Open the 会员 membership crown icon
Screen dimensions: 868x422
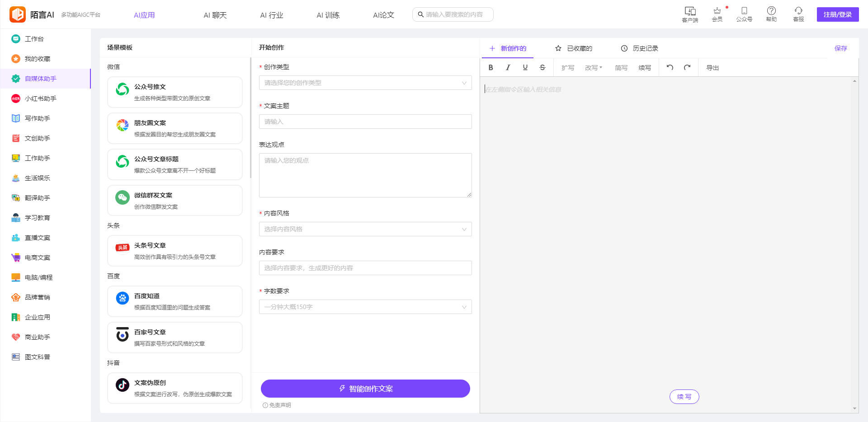click(x=717, y=14)
